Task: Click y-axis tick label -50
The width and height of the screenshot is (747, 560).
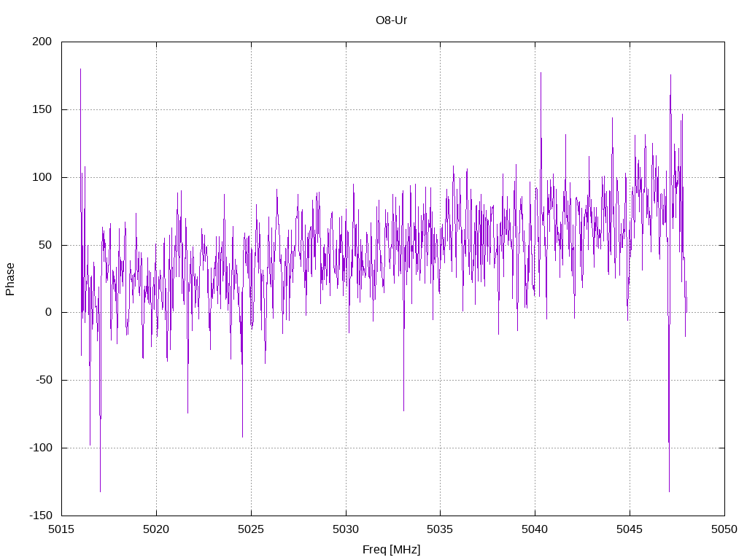Action: point(44,380)
